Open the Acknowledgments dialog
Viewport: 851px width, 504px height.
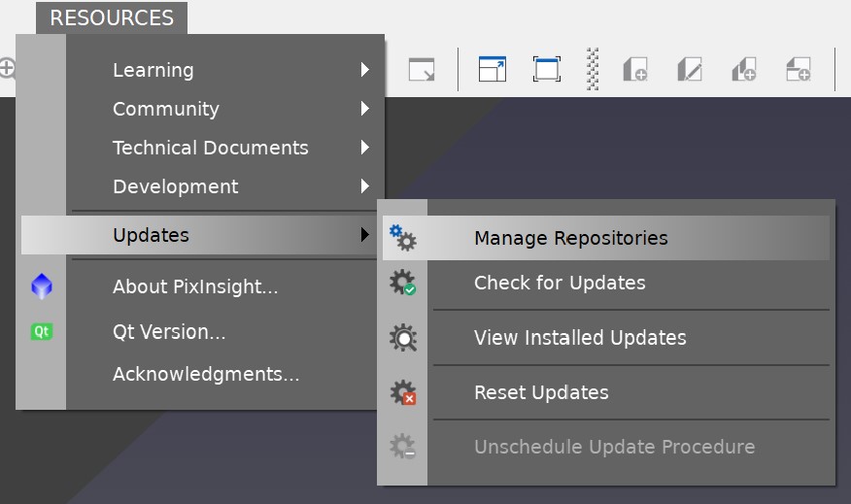coord(205,374)
